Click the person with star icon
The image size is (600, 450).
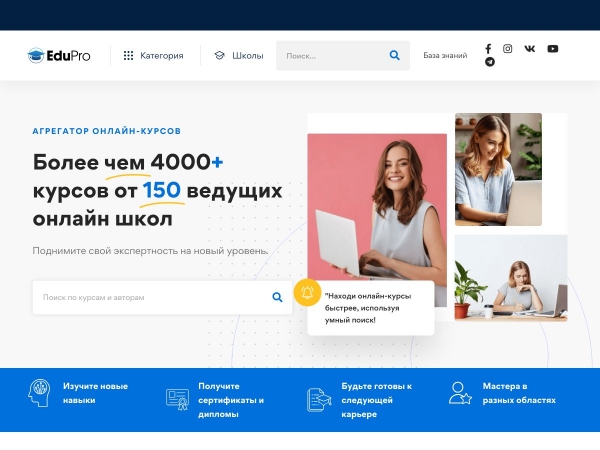pos(460,393)
